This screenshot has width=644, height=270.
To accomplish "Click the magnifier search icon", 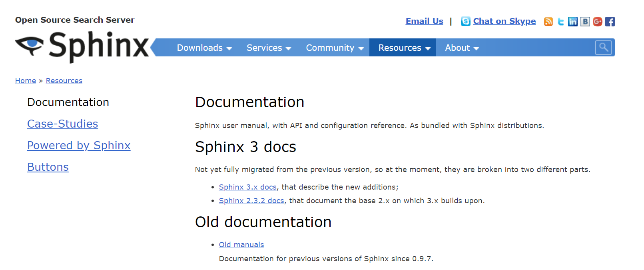I will point(603,48).
